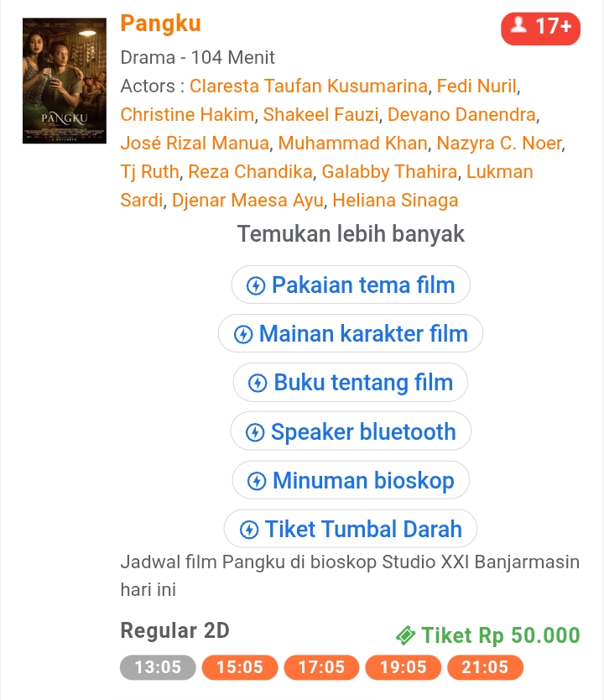
Task: Open Djenar Maesa Ayu's actor link
Action: click(x=247, y=200)
